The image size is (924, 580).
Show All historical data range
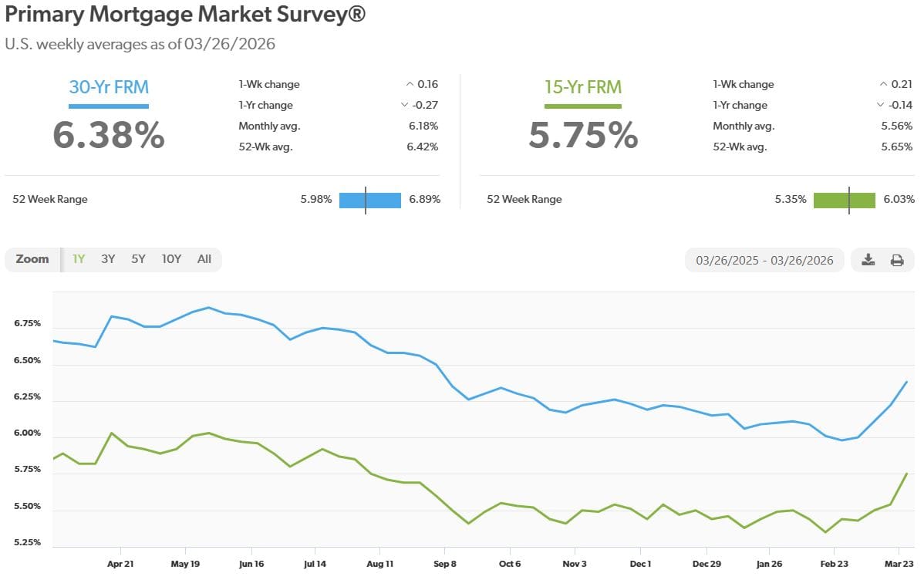[204, 259]
